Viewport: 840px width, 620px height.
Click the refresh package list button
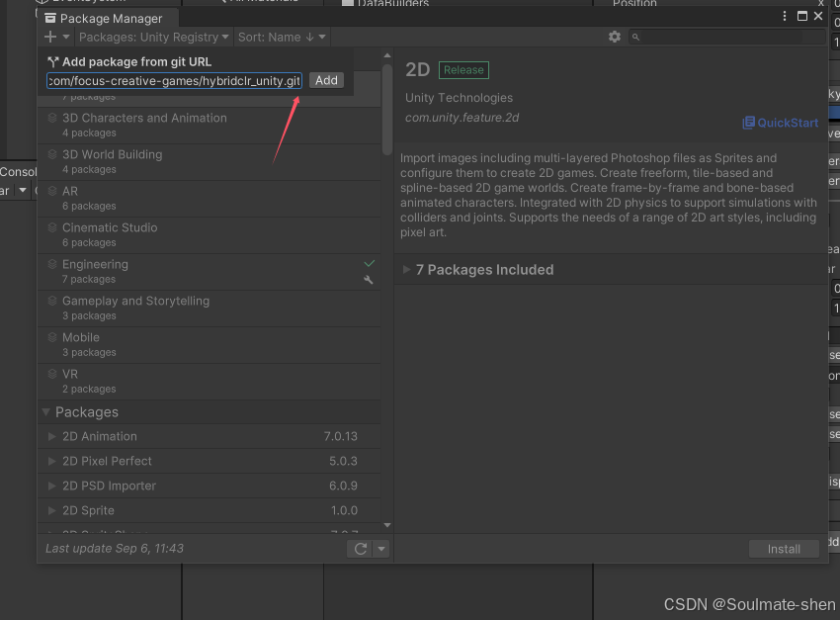point(360,549)
